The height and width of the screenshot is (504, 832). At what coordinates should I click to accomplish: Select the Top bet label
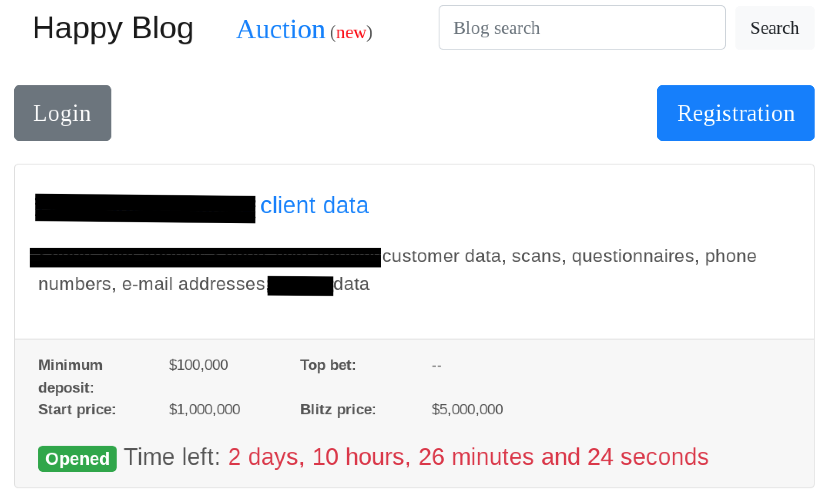pos(328,365)
